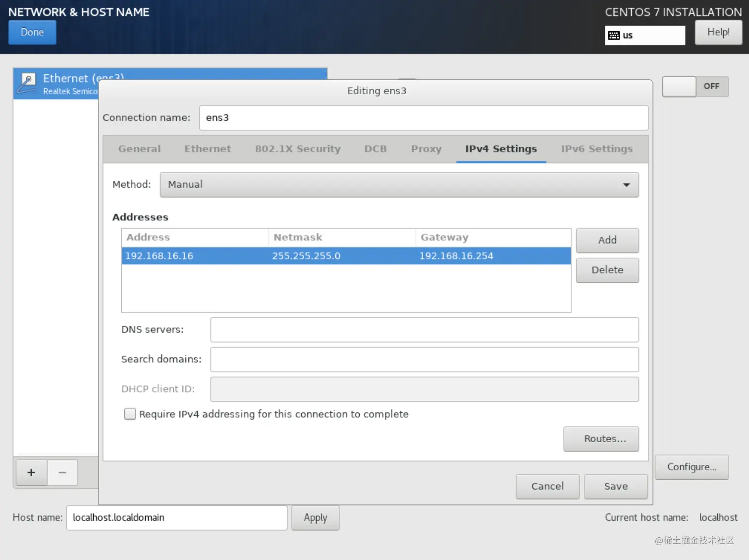749x560 pixels.
Task: Click the us keyboard layout indicator
Action: pos(645,35)
